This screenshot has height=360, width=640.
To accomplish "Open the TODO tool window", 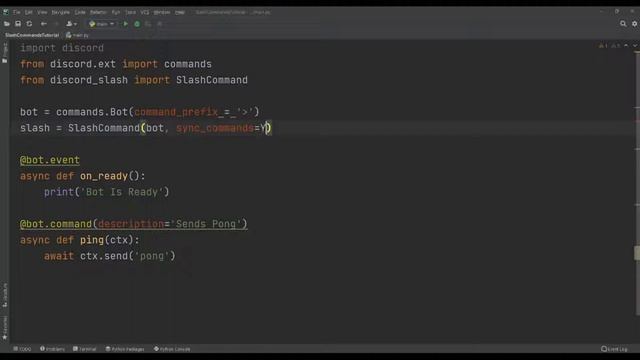I will click(22, 349).
